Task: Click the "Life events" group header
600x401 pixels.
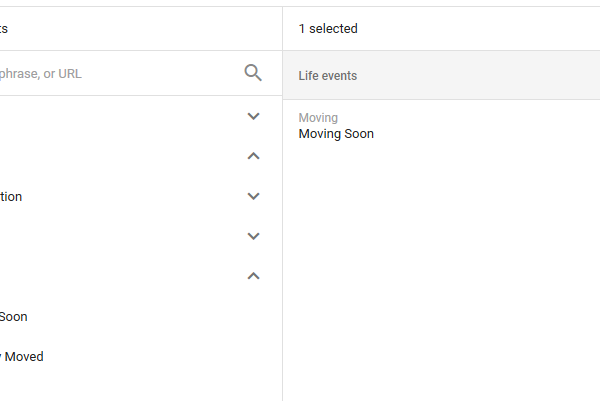Action: point(328,76)
